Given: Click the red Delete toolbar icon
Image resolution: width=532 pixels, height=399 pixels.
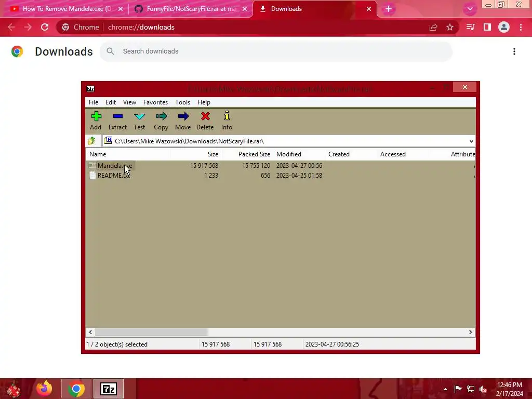Looking at the screenshot, I should [x=205, y=121].
